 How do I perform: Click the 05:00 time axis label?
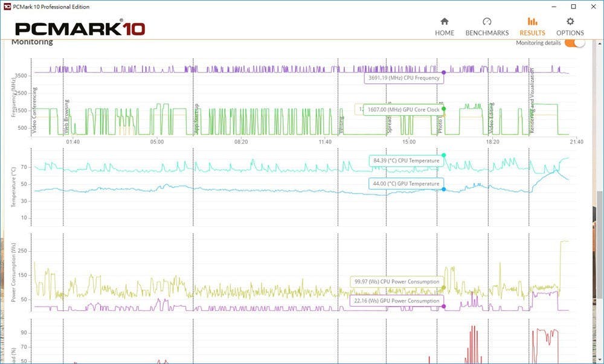157,142
